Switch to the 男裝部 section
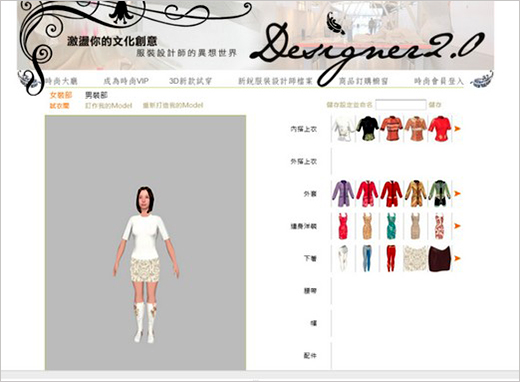The width and height of the screenshot is (520, 382). point(96,95)
